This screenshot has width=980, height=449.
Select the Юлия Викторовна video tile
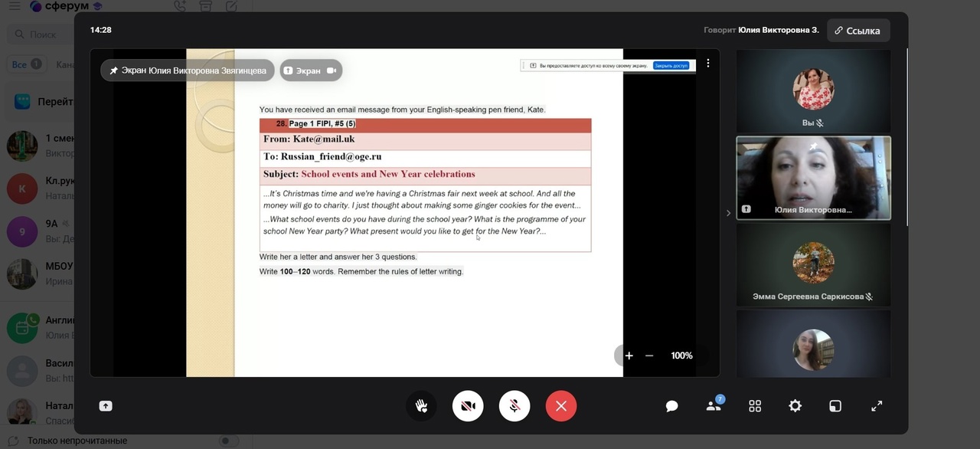813,179
